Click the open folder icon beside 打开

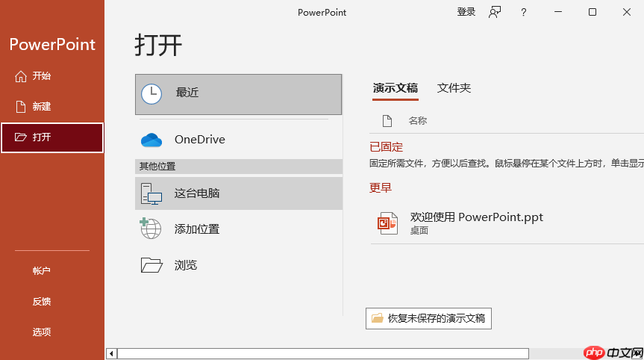point(21,137)
